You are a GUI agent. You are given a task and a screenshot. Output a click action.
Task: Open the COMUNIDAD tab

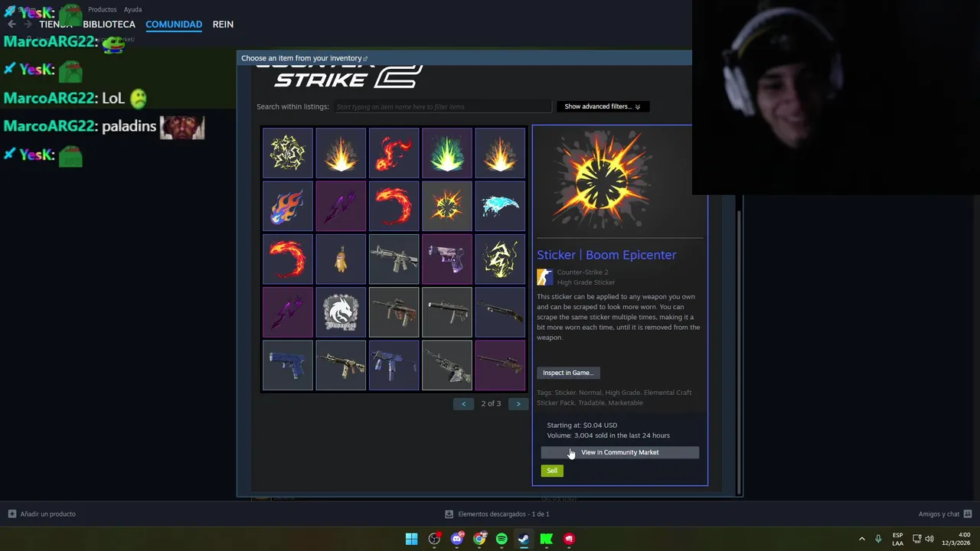(x=174, y=24)
